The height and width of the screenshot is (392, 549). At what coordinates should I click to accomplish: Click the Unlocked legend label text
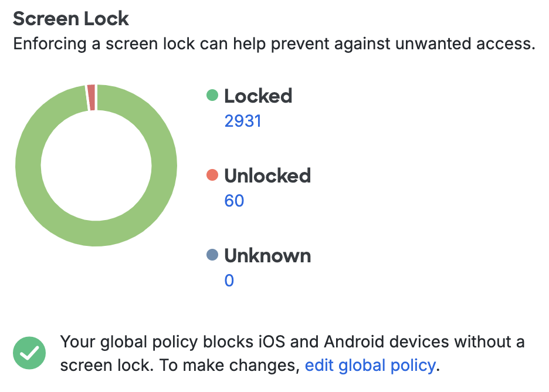(267, 175)
